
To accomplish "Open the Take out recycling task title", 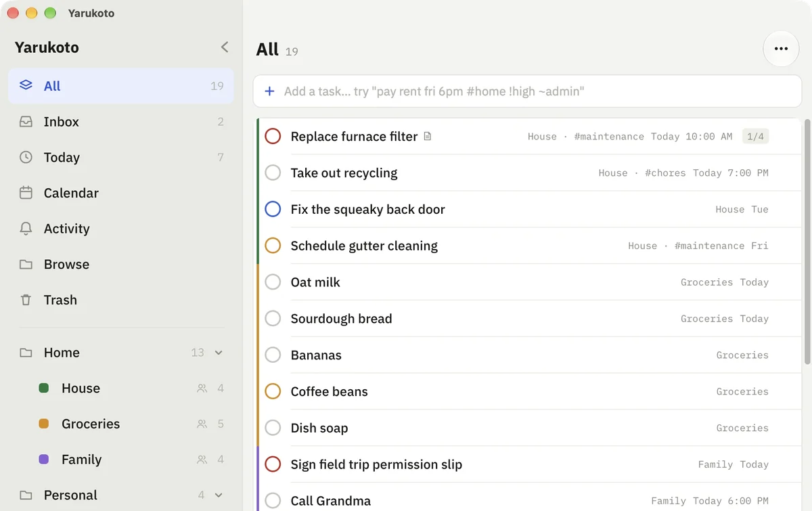I will pyautogui.click(x=344, y=173).
